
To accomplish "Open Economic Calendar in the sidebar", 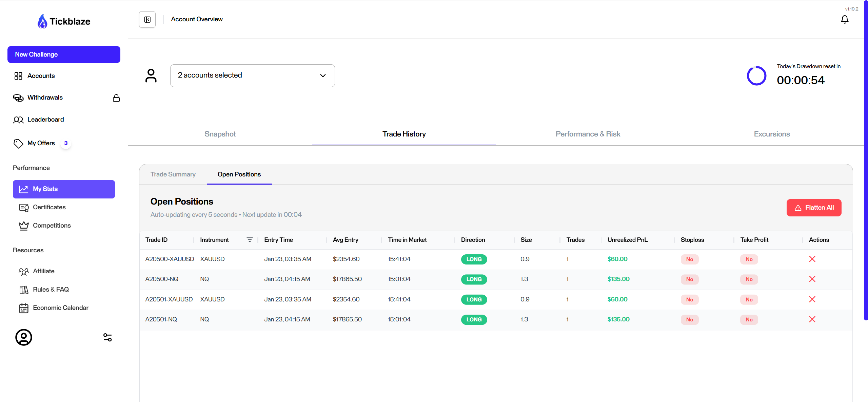I will click(x=60, y=308).
